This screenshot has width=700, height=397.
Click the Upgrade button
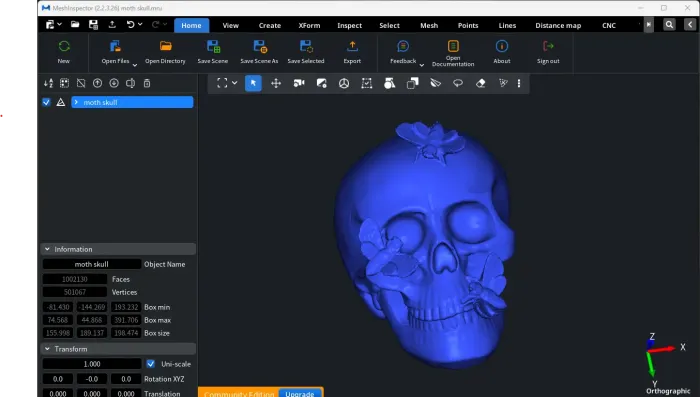pyautogui.click(x=300, y=393)
